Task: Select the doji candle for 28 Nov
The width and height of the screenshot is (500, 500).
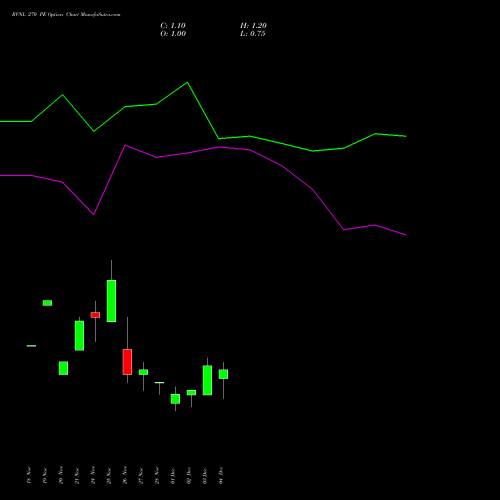Action: [159, 383]
